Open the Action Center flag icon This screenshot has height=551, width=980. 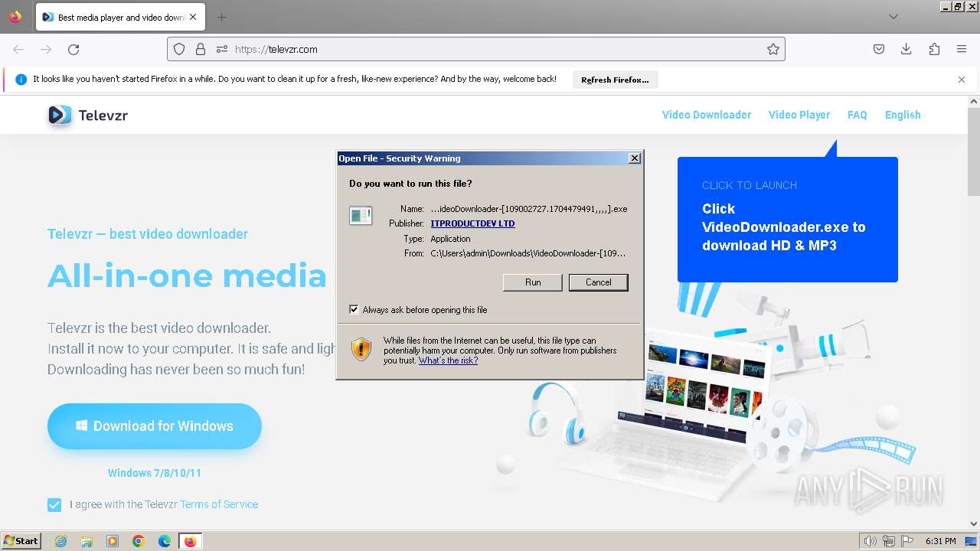click(906, 541)
